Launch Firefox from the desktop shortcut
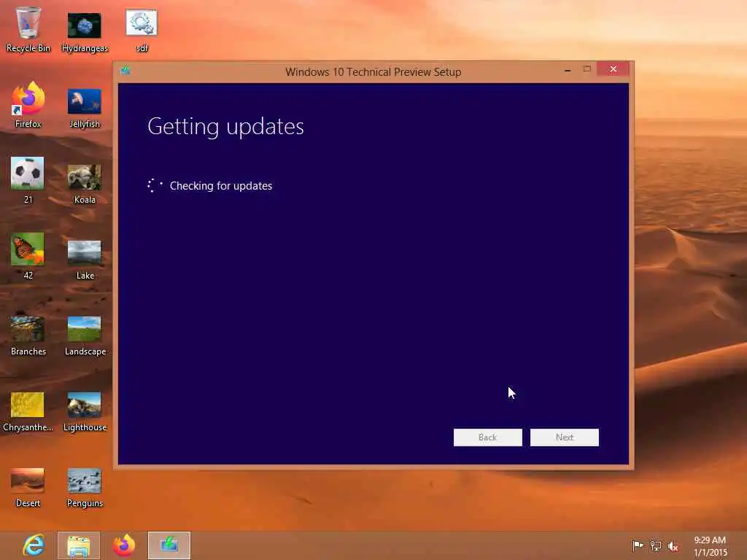Screen dimensions: 747x560 coord(28,104)
